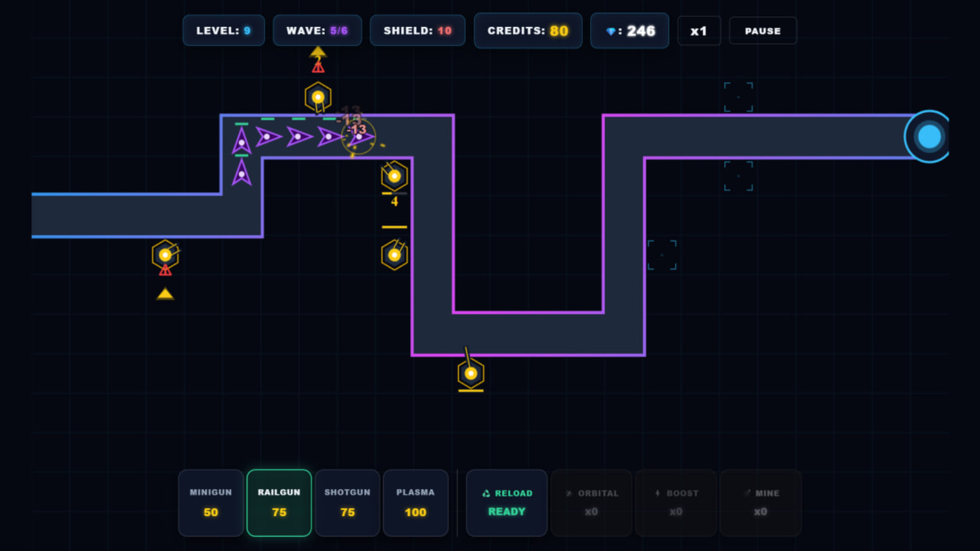Select the Railgun tower for placement
The width and height of the screenshot is (980, 551).
point(279,503)
